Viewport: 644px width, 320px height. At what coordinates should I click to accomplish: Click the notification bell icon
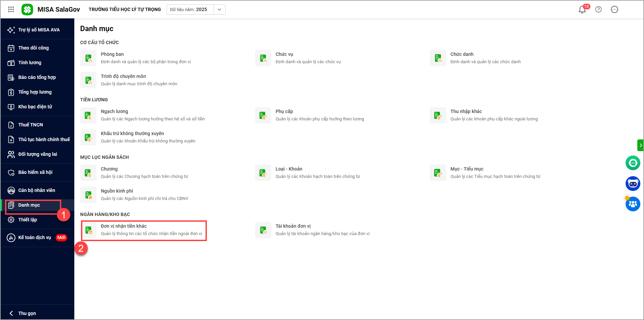pyautogui.click(x=582, y=10)
